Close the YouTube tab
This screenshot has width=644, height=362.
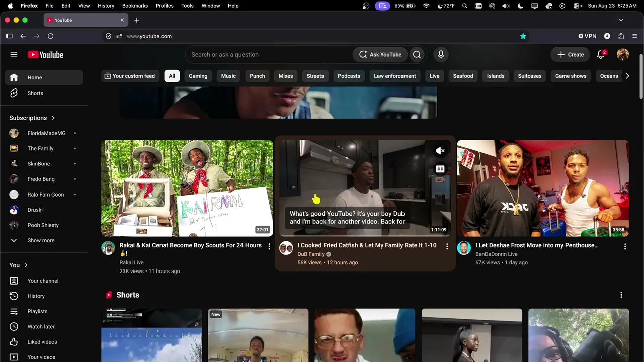pyautogui.click(x=122, y=20)
